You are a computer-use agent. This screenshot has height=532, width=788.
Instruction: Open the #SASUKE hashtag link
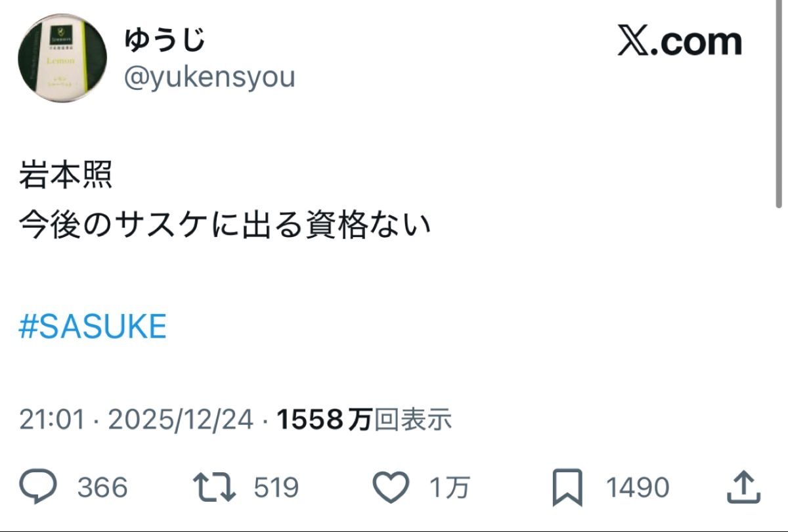coord(93,326)
